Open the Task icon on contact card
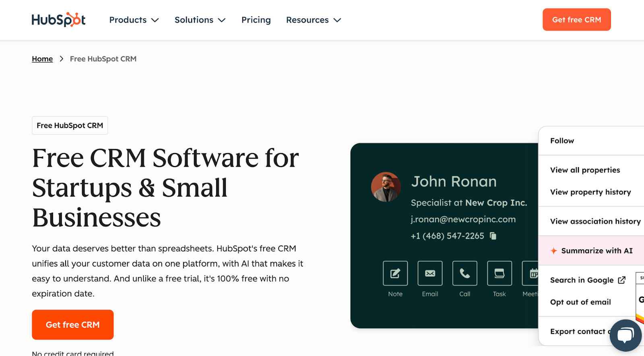Screen dimensions: 644x356 [x=499, y=273]
